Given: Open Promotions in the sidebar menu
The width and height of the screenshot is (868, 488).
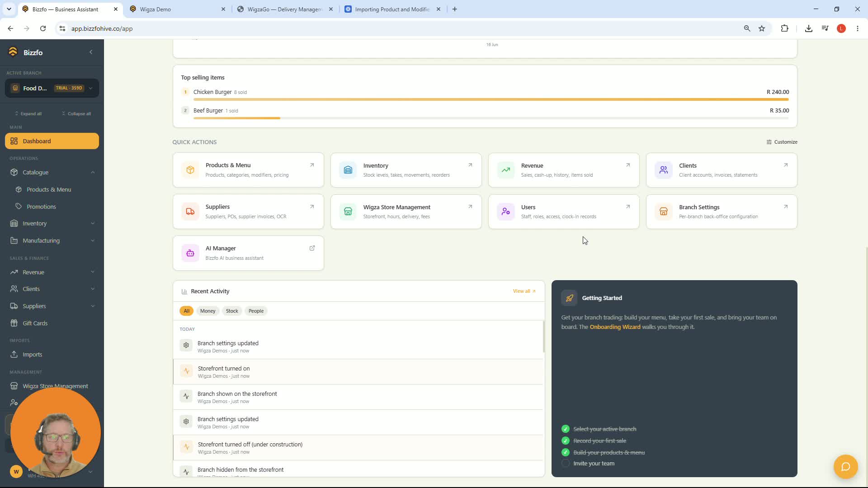Looking at the screenshot, I should point(41,206).
